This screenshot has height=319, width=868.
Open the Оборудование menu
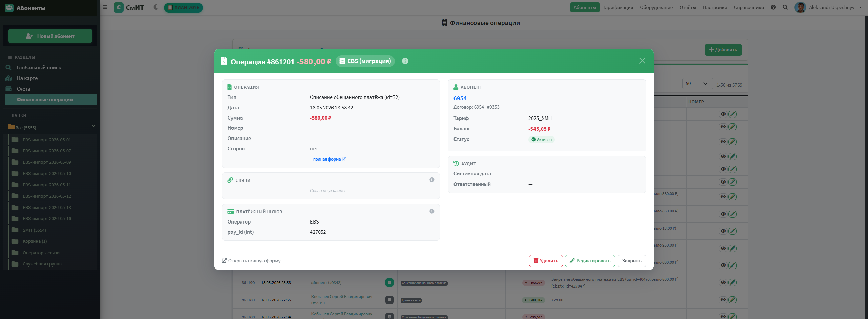coord(656,7)
